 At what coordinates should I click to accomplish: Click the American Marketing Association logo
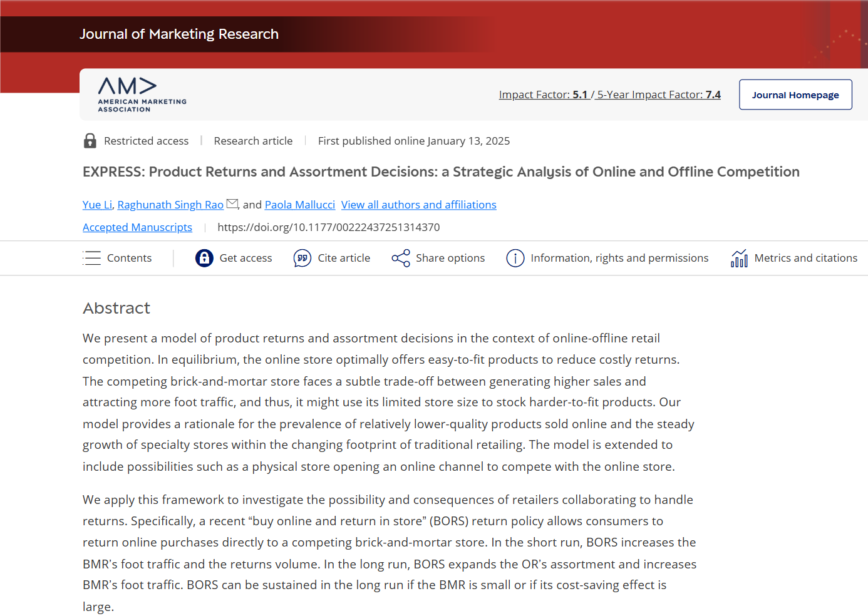(142, 95)
